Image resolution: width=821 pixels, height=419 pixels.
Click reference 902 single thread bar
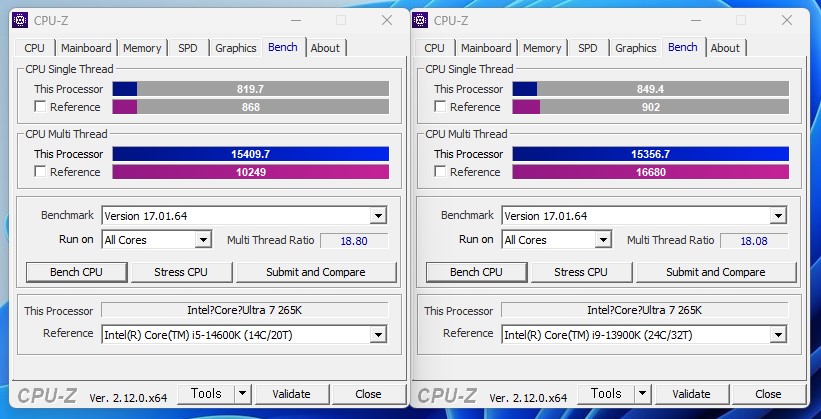(651, 107)
